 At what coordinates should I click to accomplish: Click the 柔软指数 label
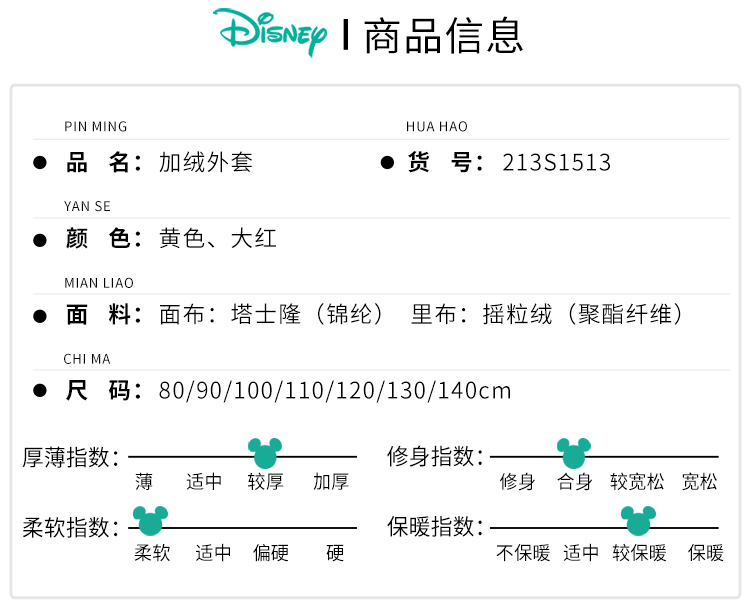pos(70,528)
